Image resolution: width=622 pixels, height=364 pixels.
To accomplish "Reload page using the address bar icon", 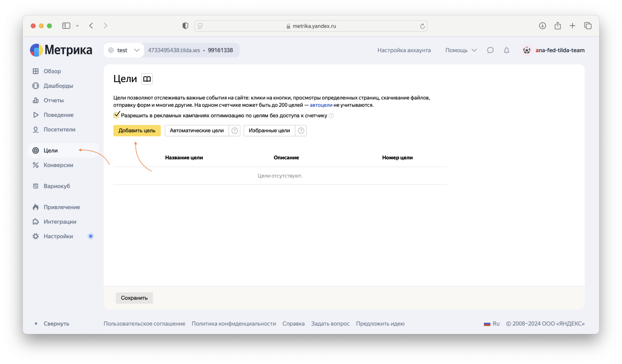I will click(x=422, y=26).
